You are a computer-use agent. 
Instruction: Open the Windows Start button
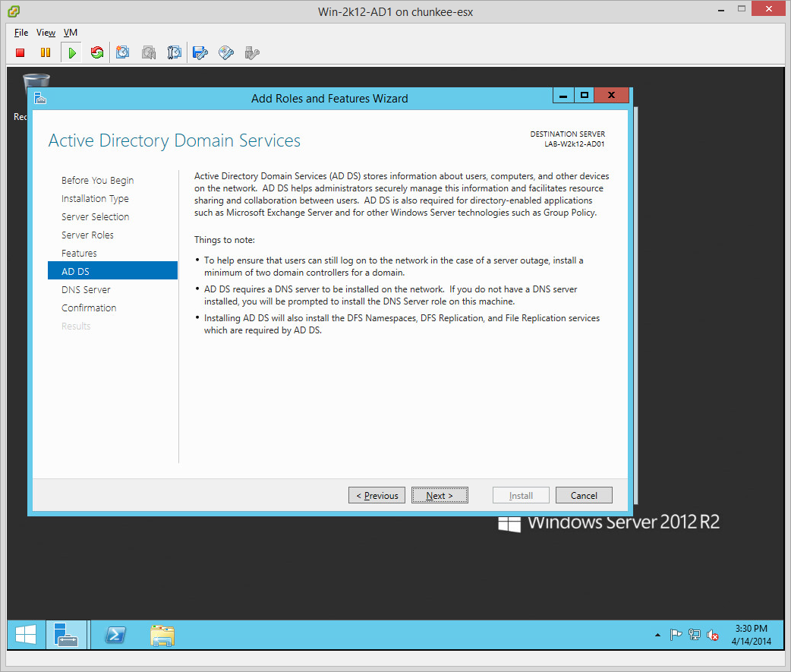tap(26, 635)
